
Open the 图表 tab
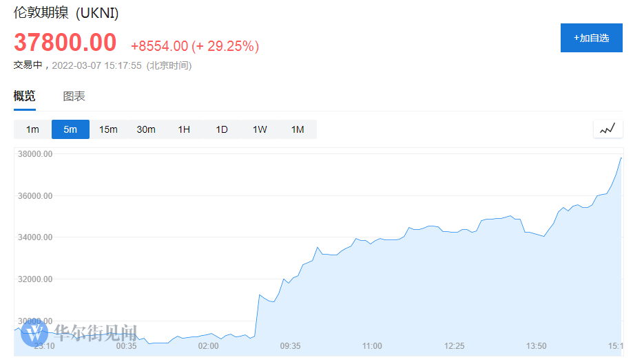point(74,96)
